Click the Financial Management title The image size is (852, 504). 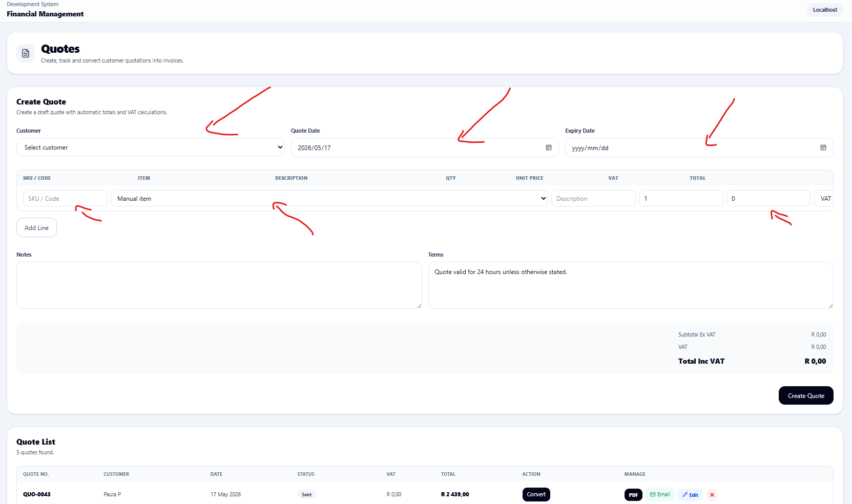point(45,14)
